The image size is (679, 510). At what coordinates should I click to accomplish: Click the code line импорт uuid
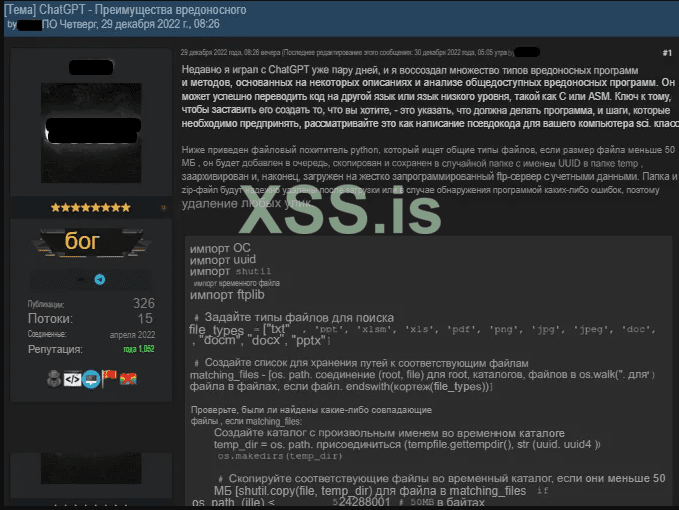pos(223,260)
